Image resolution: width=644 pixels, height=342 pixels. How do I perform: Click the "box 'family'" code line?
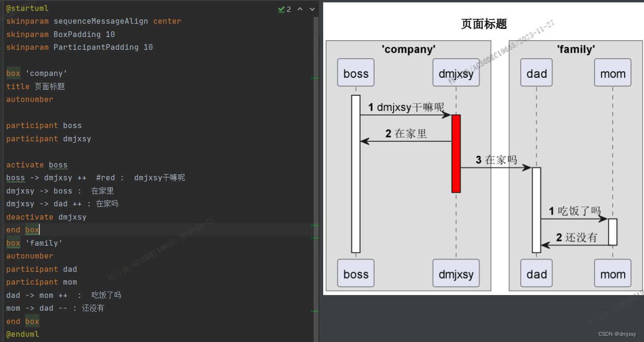(35, 243)
